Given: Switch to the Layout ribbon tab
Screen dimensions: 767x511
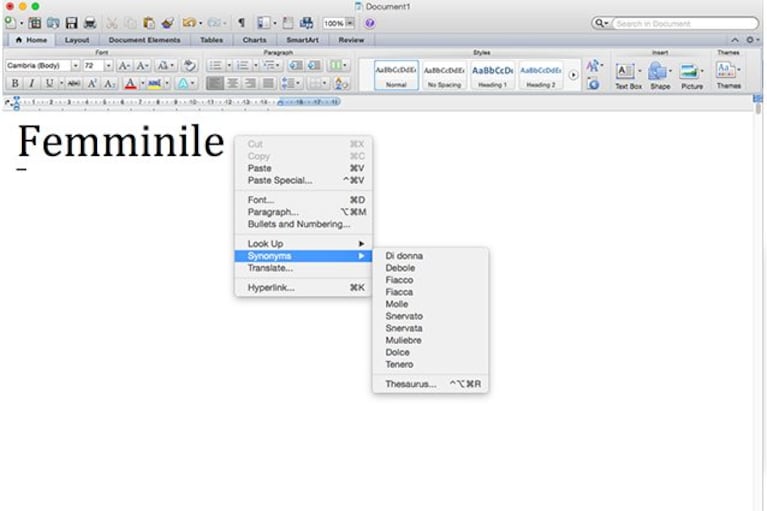Looking at the screenshot, I should point(77,40).
